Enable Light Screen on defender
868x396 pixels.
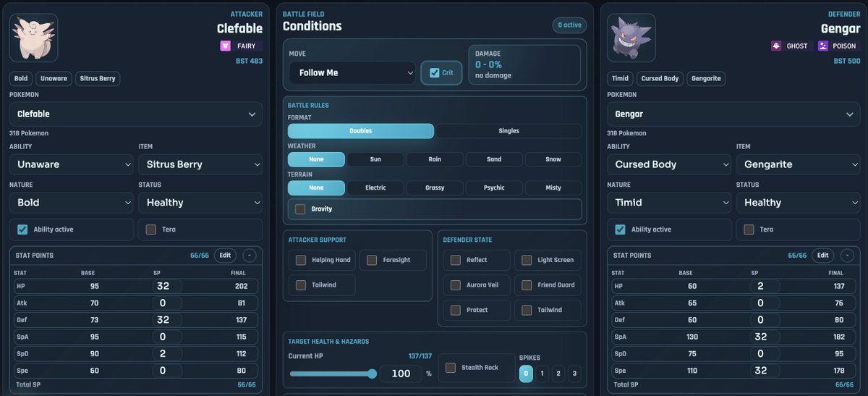(x=527, y=260)
